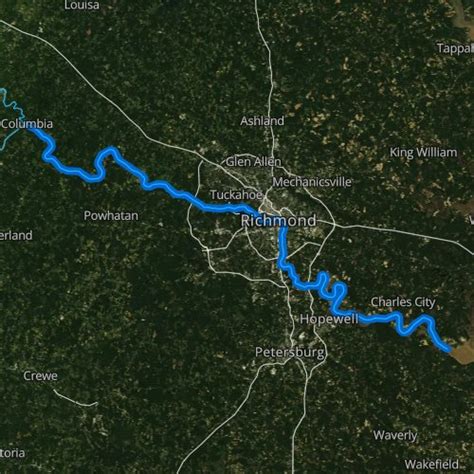Screen dimensions: 474x474
Task: Click the Wakefield label
Action: point(432,464)
